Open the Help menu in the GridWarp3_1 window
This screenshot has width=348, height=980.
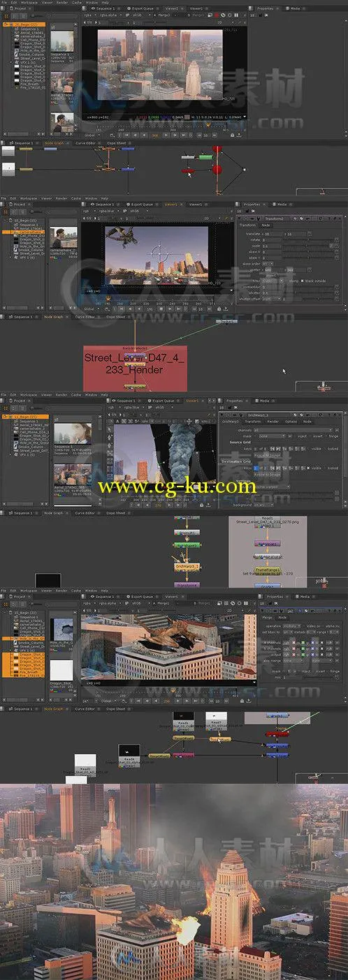[x=105, y=394]
